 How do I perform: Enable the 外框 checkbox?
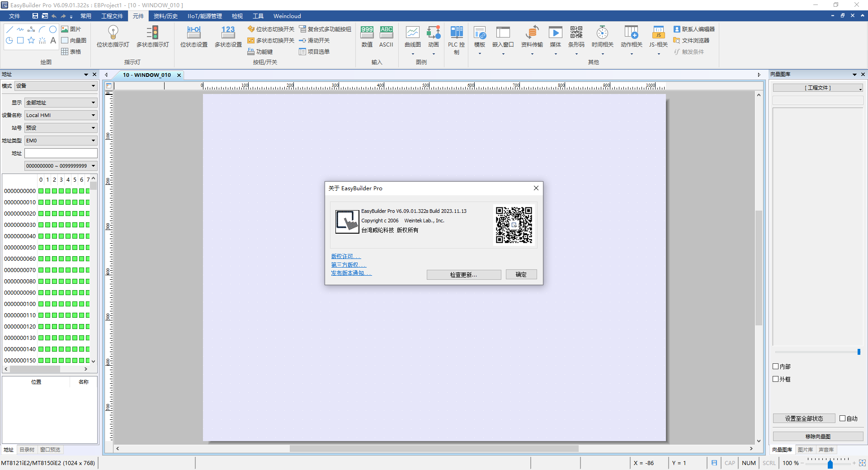[776, 379]
